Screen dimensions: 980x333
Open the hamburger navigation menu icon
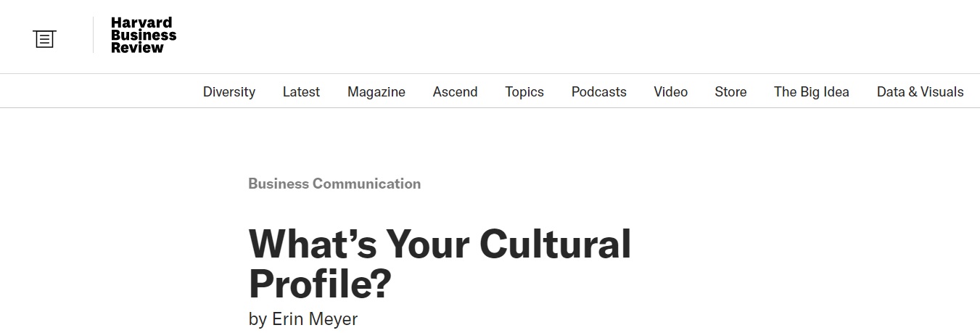point(44,38)
